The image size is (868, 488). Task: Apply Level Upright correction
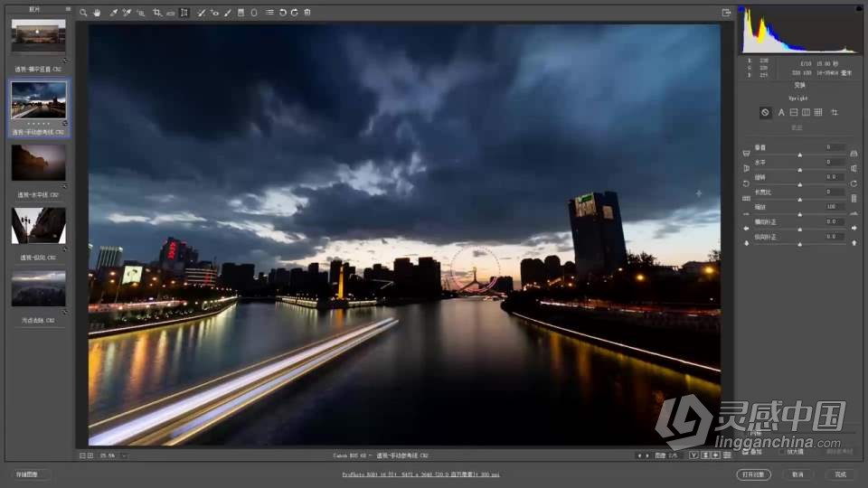click(x=794, y=112)
